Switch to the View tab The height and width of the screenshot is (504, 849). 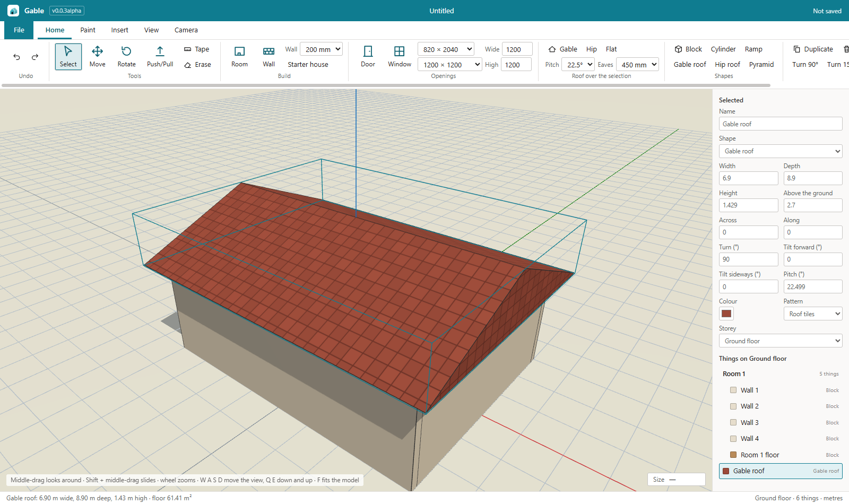[x=152, y=30]
